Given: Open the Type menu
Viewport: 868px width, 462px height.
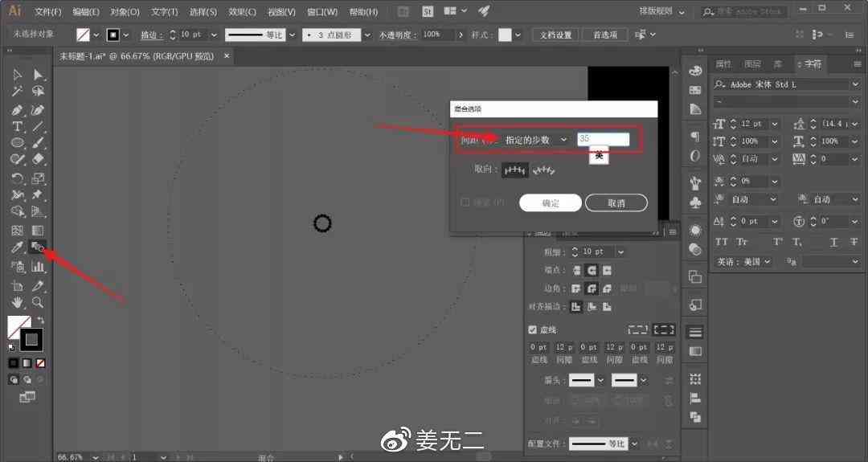Looking at the screenshot, I should tap(165, 11).
